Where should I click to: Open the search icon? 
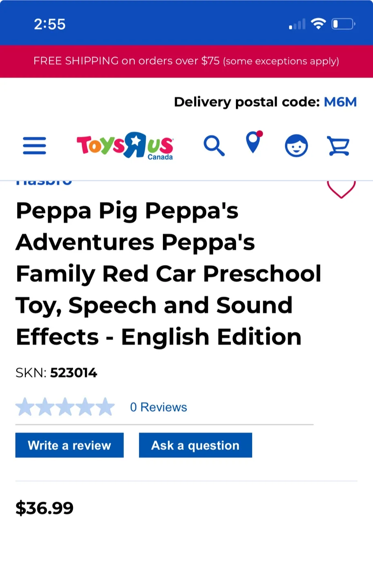[214, 145]
